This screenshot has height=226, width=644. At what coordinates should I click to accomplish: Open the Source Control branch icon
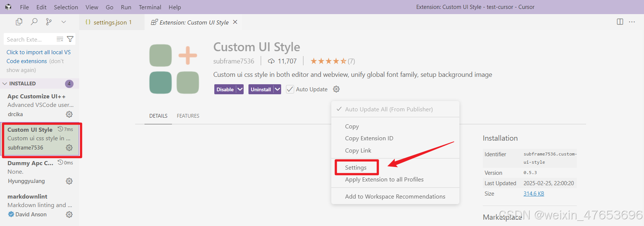tap(49, 22)
